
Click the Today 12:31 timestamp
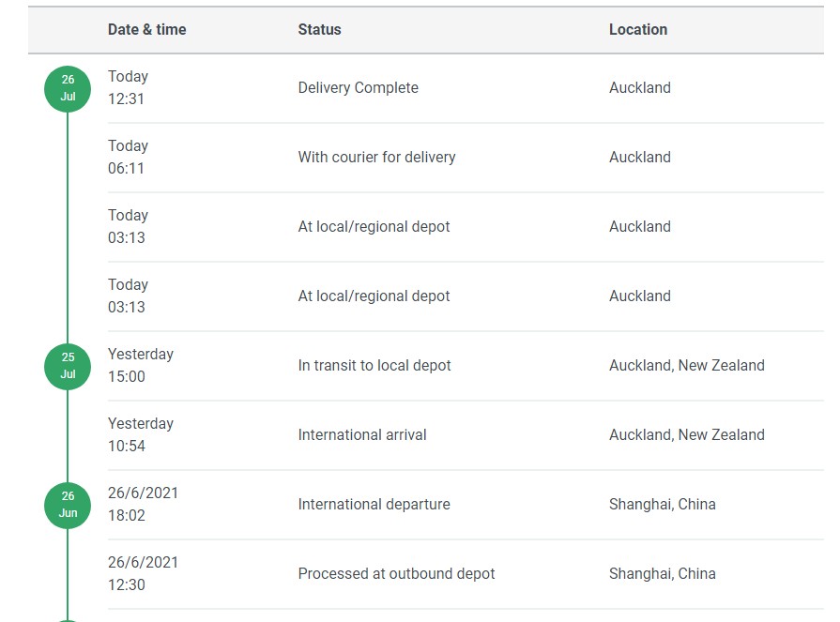tap(128, 88)
